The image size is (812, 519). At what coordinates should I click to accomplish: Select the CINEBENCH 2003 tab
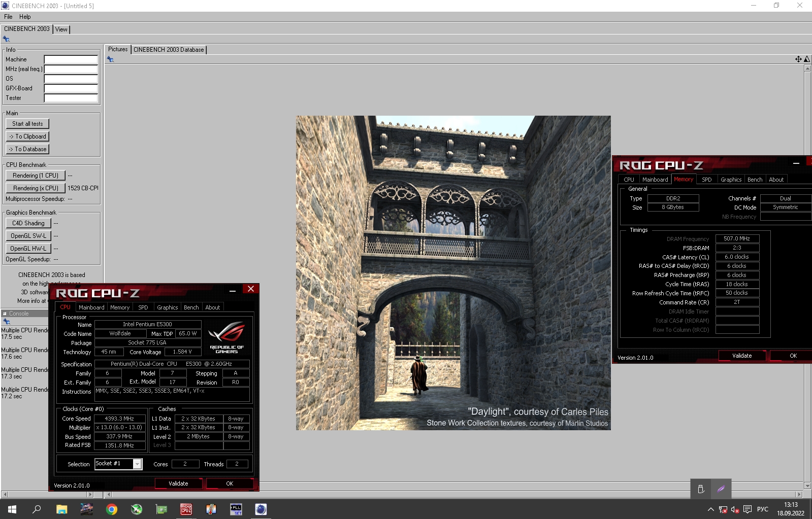click(26, 29)
